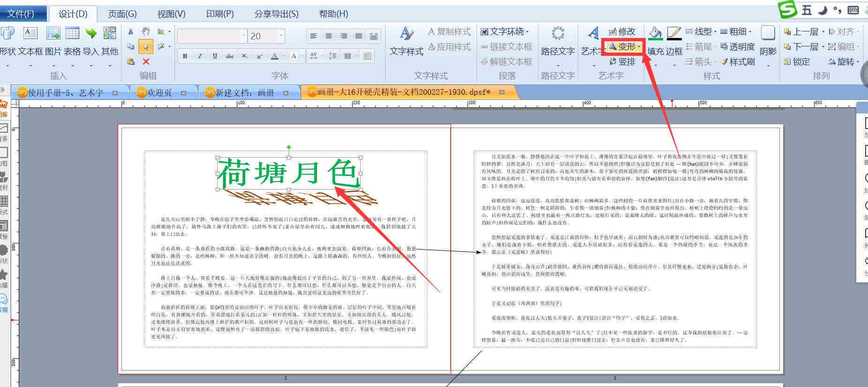
Task: Click the Sogou S input method icon
Action: click(x=788, y=9)
